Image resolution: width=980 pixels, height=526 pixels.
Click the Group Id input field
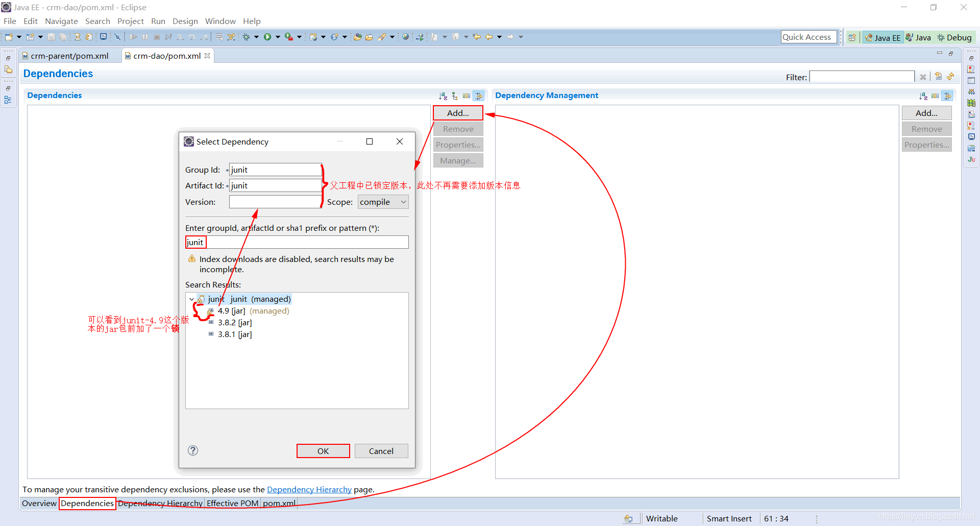tap(275, 170)
